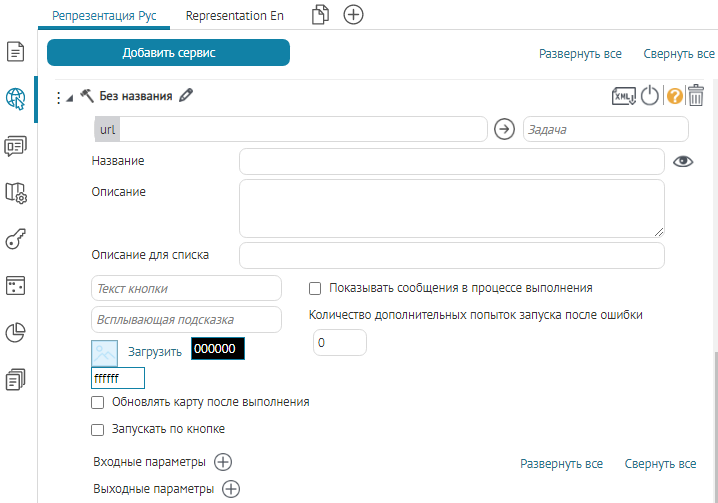Enable Обновлять карту после выполнения checkbox
The width and height of the screenshot is (718, 503).
[x=98, y=402]
